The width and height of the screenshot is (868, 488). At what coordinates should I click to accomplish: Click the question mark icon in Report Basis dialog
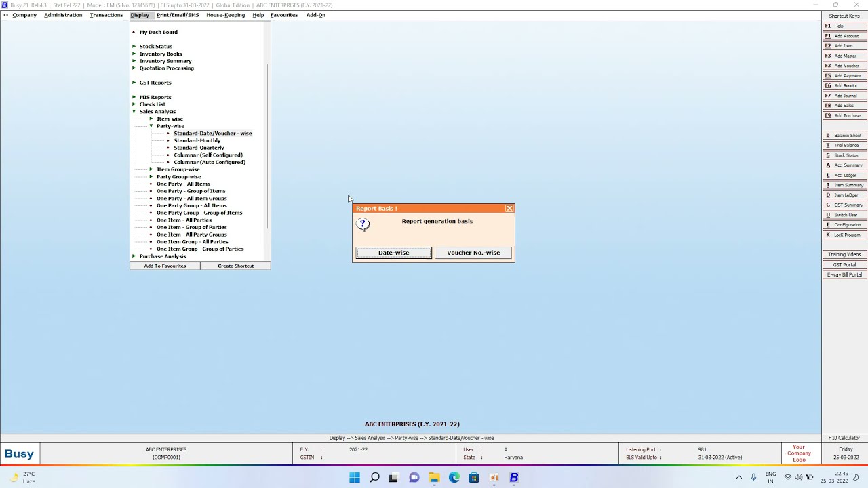click(363, 225)
